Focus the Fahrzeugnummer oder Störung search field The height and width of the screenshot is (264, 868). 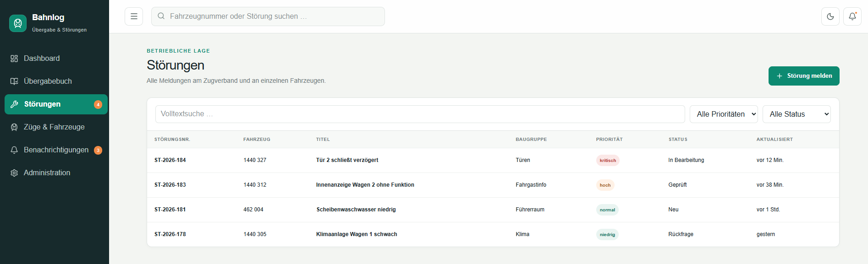click(268, 16)
